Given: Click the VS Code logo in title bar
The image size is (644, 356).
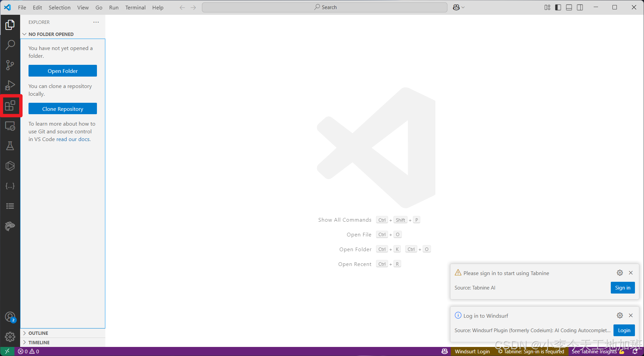Looking at the screenshot, I should point(7,7).
